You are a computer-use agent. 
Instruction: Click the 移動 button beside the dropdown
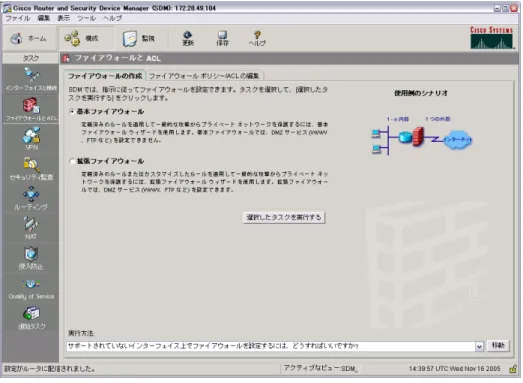coord(498,346)
